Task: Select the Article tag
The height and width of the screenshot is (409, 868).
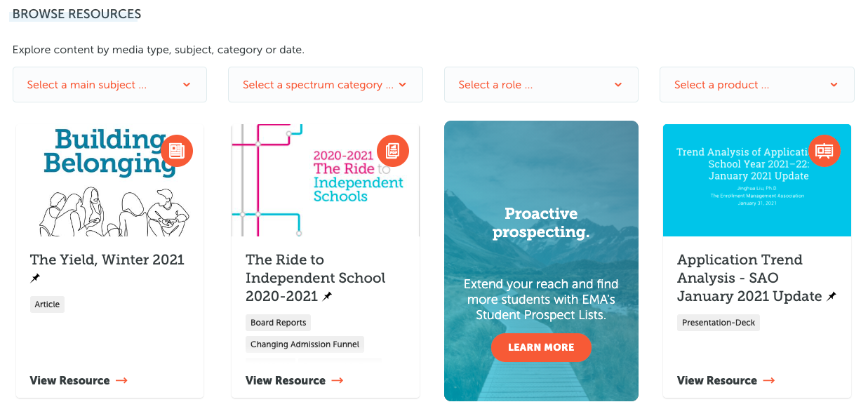Action: [x=47, y=304]
